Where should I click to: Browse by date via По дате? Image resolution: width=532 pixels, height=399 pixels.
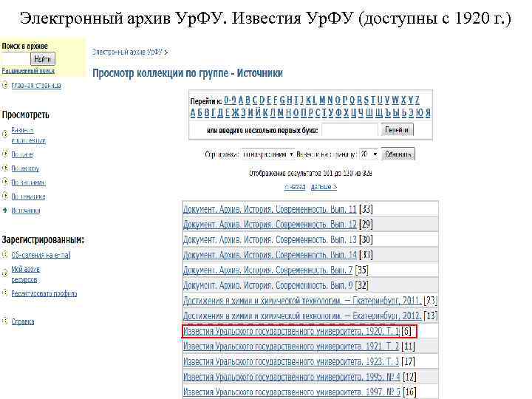point(22,154)
